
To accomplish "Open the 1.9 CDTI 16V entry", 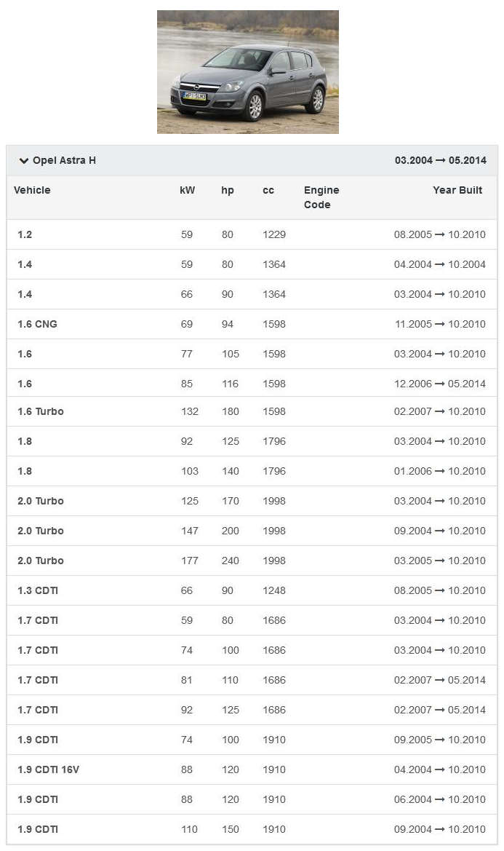I will coord(48,769).
